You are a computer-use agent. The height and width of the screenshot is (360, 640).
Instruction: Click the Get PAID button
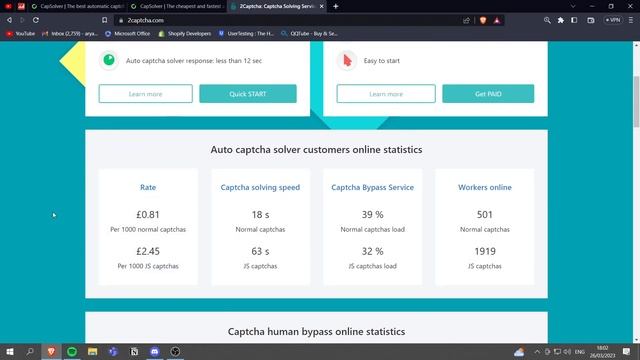(x=488, y=94)
